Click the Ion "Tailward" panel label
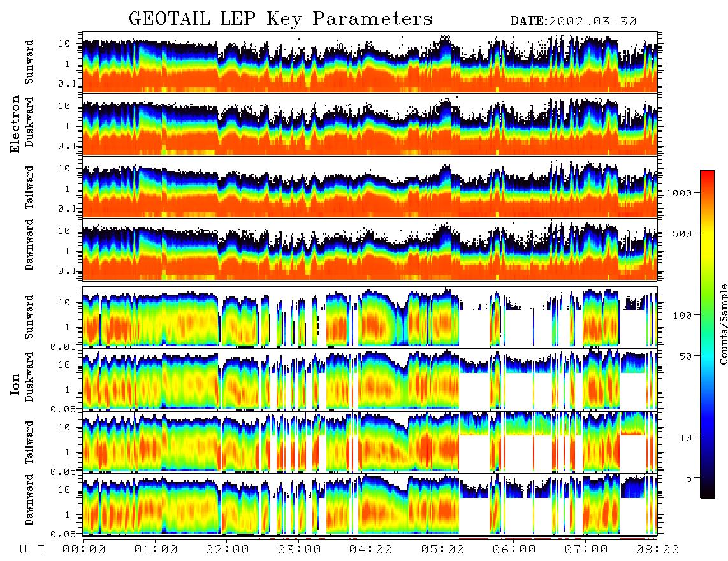This screenshot has height=561, width=728. pyautogui.click(x=29, y=442)
